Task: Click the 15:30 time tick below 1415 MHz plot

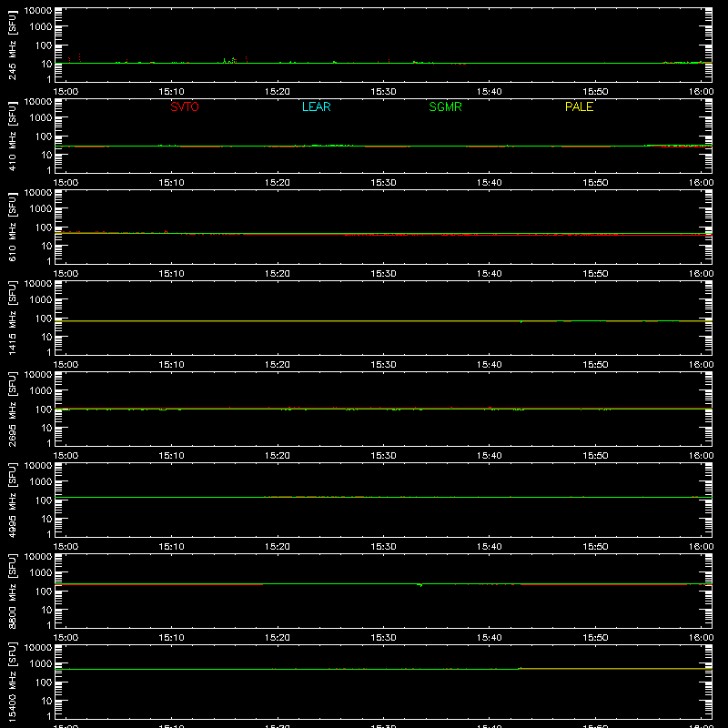Action: (383, 365)
